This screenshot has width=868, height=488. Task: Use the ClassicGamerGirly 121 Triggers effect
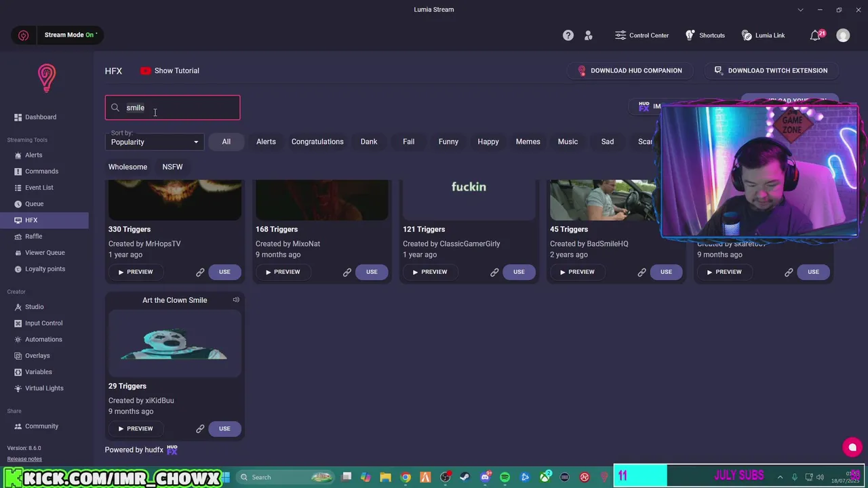[x=519, y=272]
